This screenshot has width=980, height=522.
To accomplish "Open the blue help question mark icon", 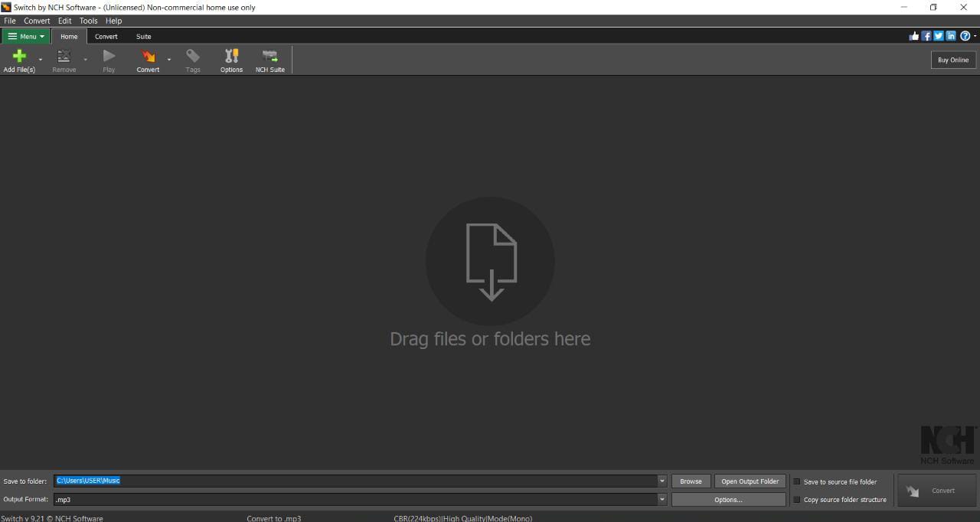I will [965, 36].
